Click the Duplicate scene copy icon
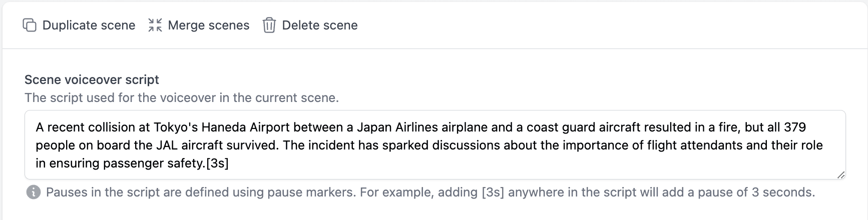 click(x=30, y=25)
